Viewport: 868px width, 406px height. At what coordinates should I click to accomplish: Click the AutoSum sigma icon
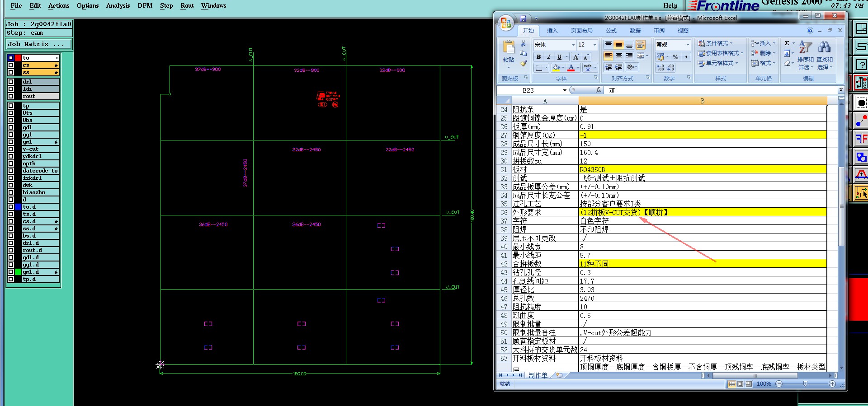(787, 43)
